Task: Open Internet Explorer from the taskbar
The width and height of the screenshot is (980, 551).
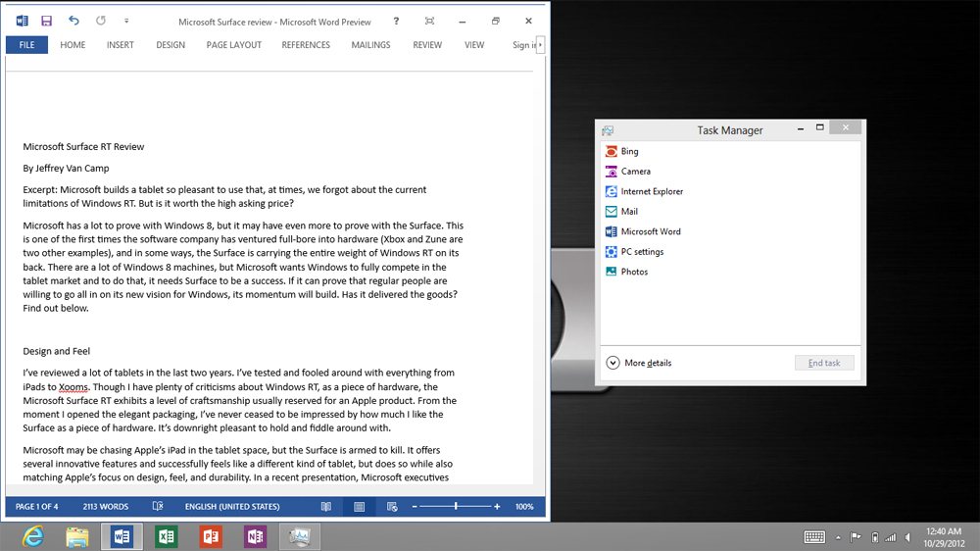Action: [x=32, y=536]
